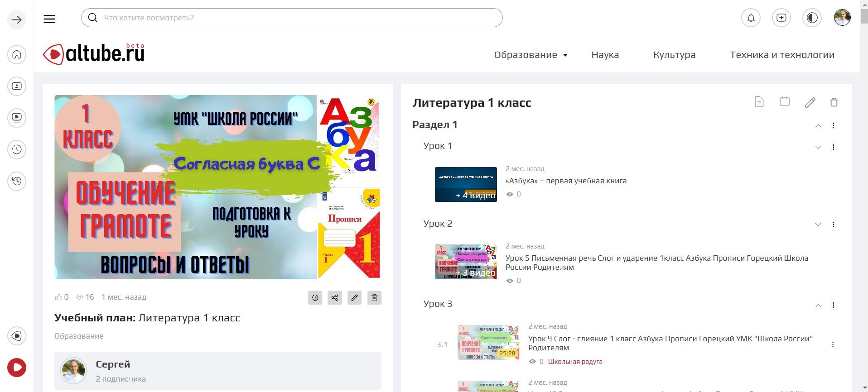This screenshot has height=392, width=868.
Task: Open Сергей's channel
Action: point(113,364)
